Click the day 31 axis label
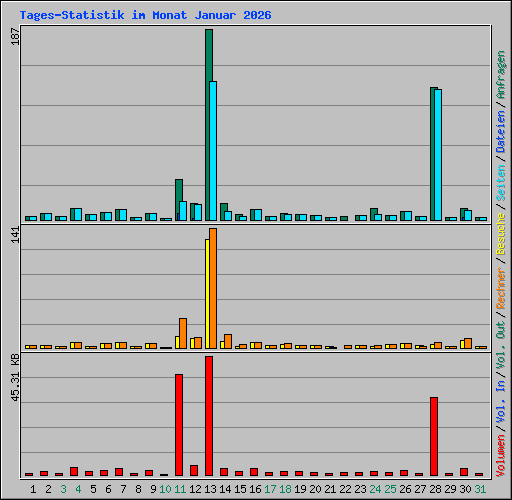The image size is (512, 500). [480, 489]
